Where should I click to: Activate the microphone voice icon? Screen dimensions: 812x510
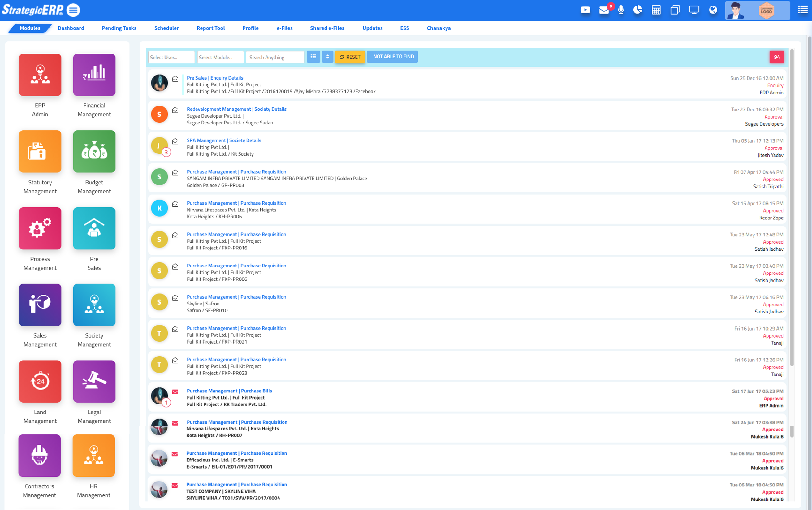(x=621, y=10)
